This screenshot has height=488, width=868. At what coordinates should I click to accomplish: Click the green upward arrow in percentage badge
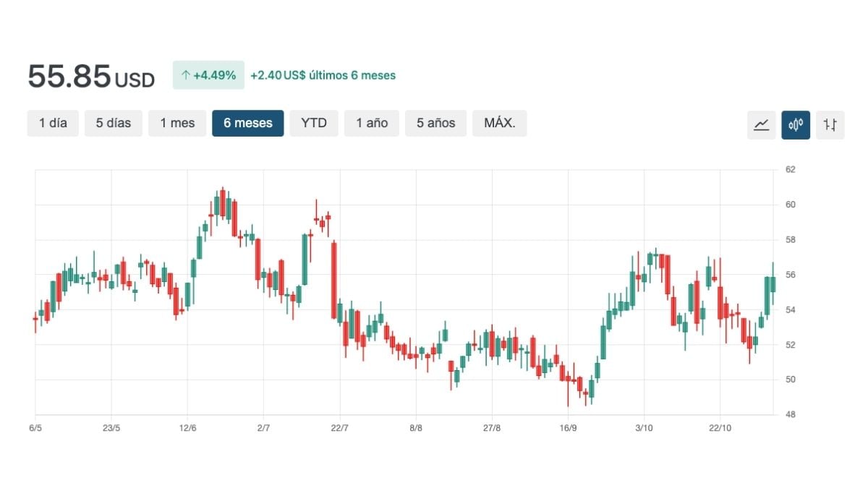187,74
